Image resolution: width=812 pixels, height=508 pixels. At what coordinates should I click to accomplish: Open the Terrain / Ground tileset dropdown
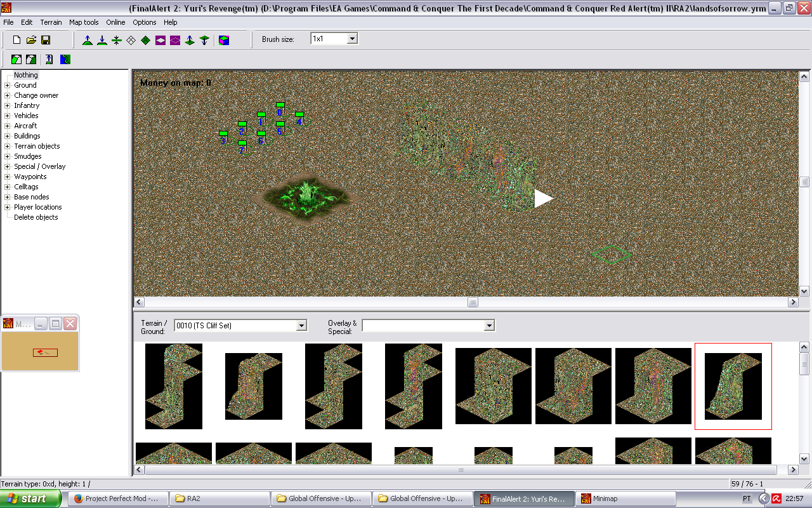coord(302,326)
